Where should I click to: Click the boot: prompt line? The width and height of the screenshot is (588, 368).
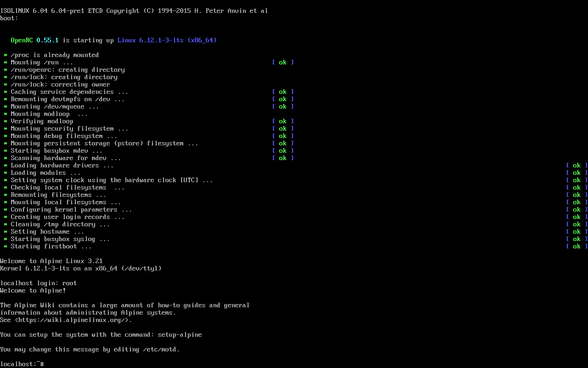9,18
